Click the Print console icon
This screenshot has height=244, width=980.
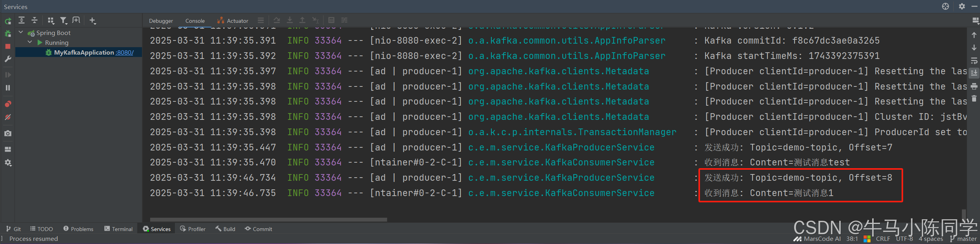coord(974,86)
